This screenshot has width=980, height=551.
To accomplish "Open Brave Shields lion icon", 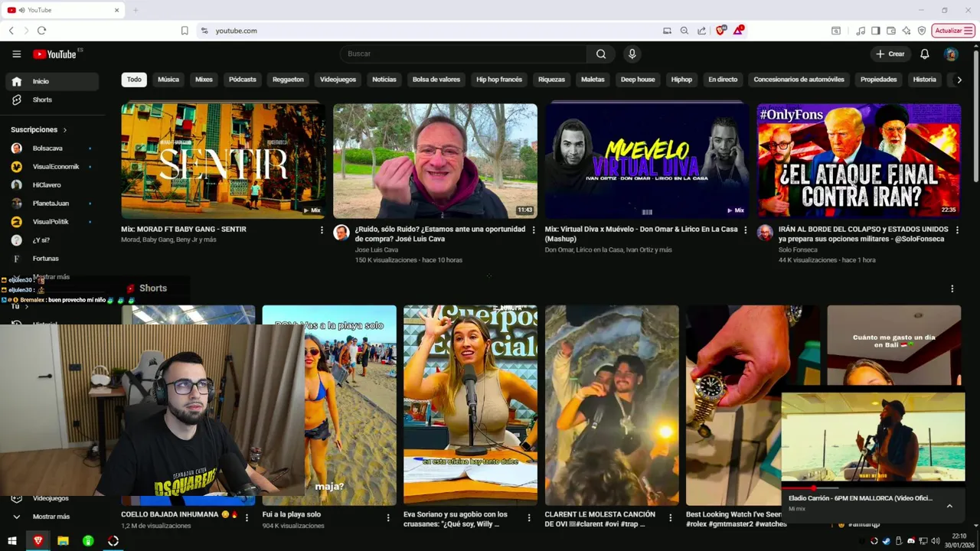I will point(720,31).
